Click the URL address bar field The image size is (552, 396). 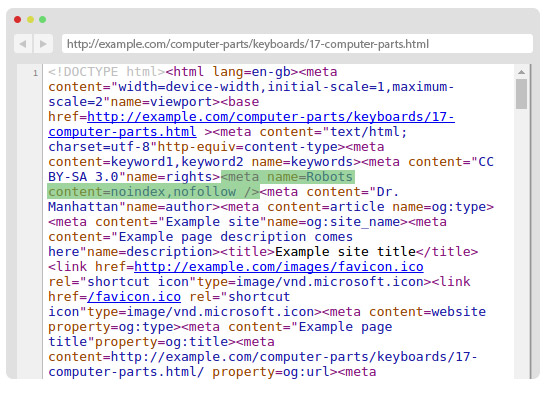click(297, 44)
